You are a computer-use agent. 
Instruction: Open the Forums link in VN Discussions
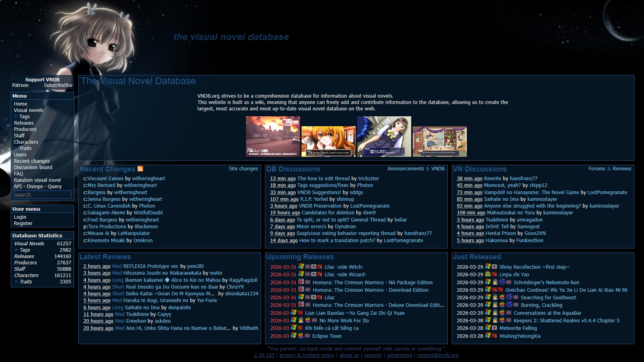click(597, 169)
